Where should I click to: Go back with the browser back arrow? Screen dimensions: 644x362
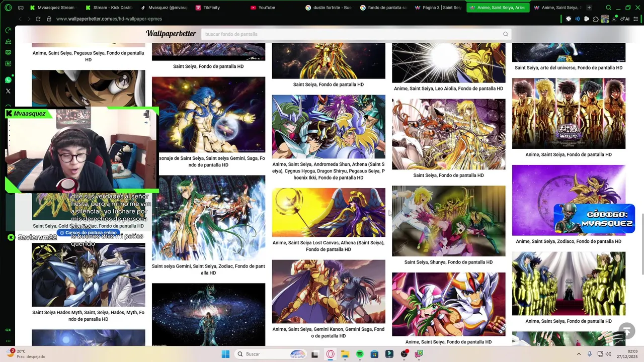20,19
